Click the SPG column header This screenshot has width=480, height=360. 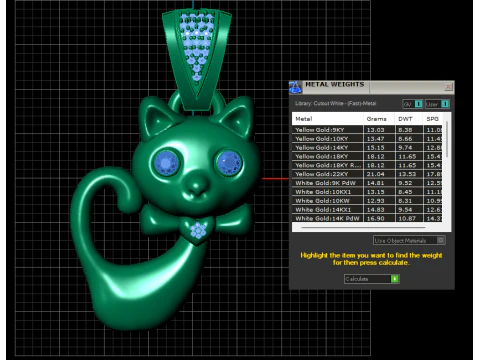point(433,119)
